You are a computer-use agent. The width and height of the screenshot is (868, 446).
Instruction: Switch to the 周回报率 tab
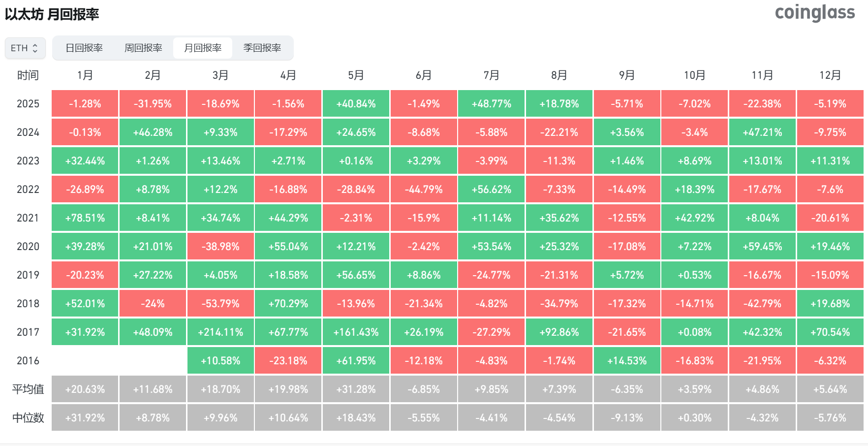pyautogui.click(x=143, y=48)
